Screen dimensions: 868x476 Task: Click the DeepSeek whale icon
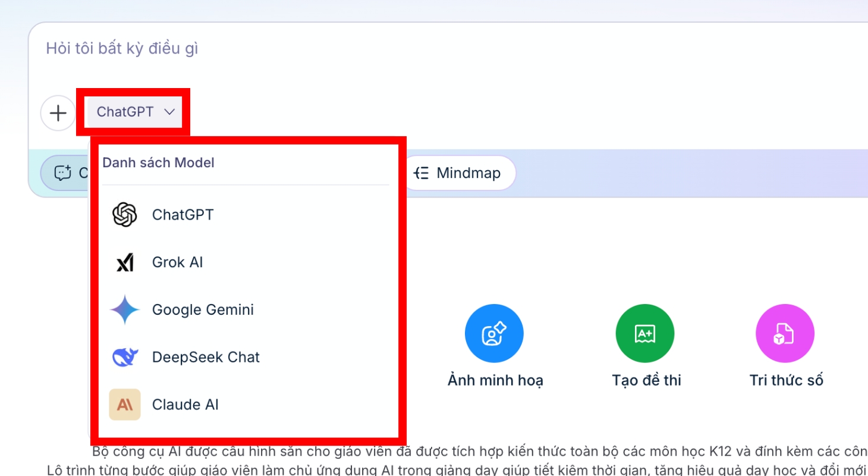[x=124, y=357]
